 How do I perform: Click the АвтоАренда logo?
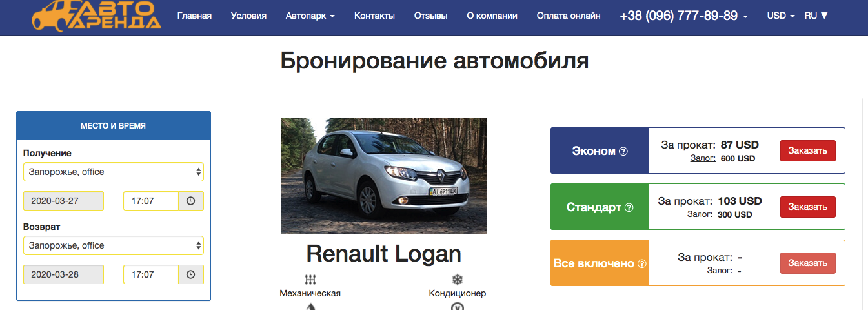coord(96,15)
